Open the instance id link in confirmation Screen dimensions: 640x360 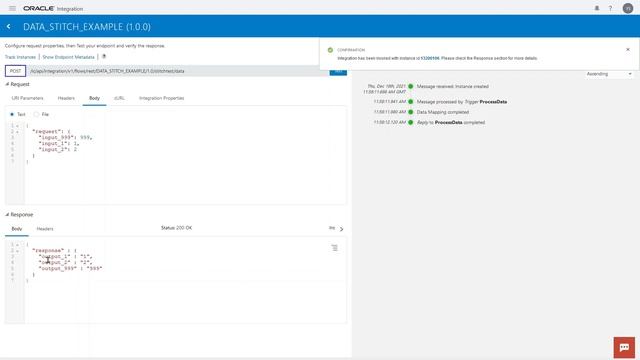pyautogui.click(x=430, y=58)
